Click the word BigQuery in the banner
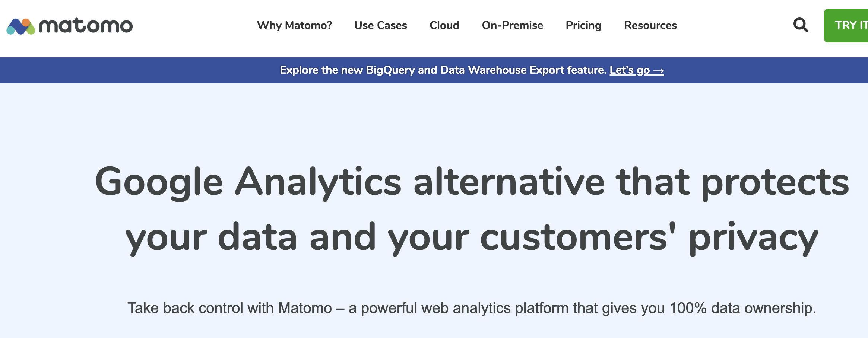 [x=390, y=70]
